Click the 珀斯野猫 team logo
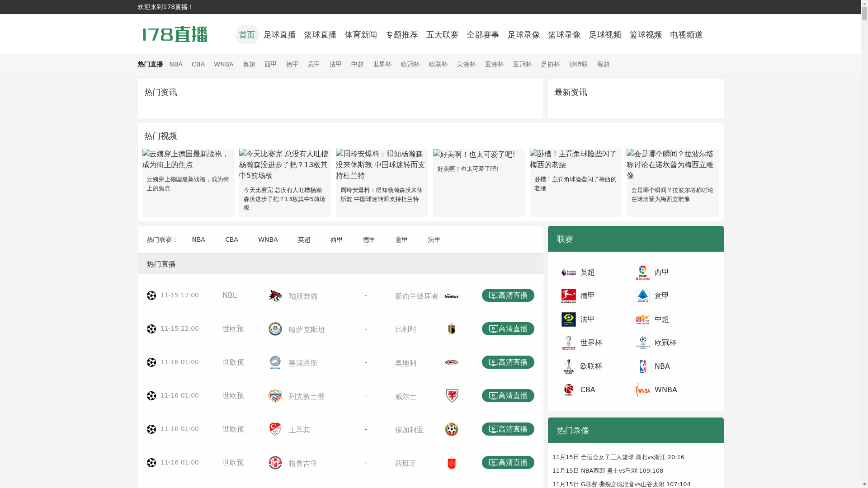Image resolution: width=868 pixels, height=488 pixels. [x=275, y=296]
